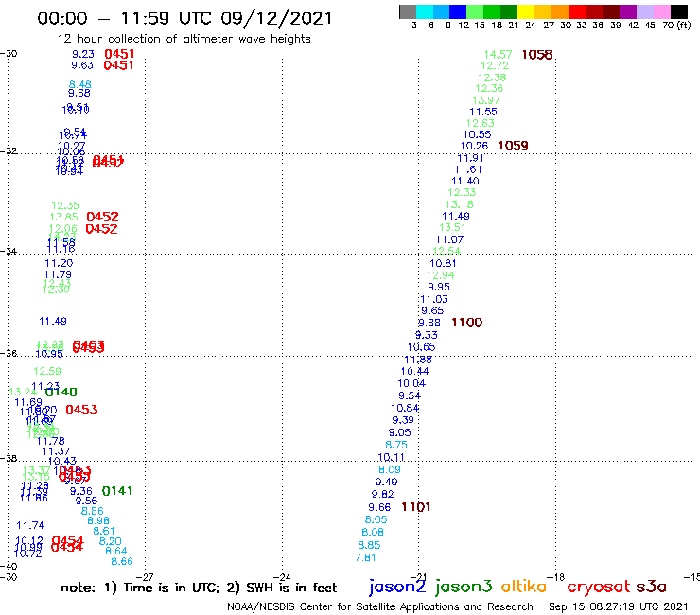Viewport: 700px width, 615px height.
Task: Click the jason3 time label 0140
Action: (61, 392)
